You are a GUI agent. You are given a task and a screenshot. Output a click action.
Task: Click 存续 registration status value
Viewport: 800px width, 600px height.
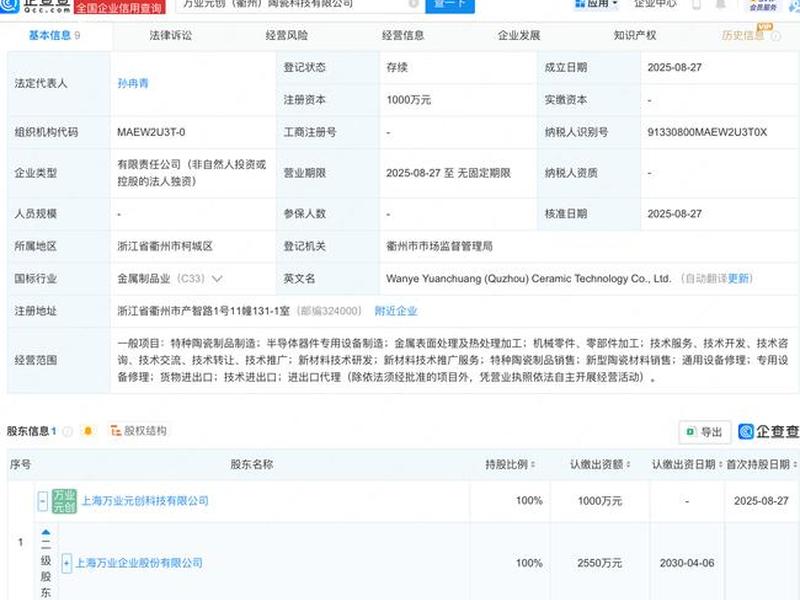(397, 67)
